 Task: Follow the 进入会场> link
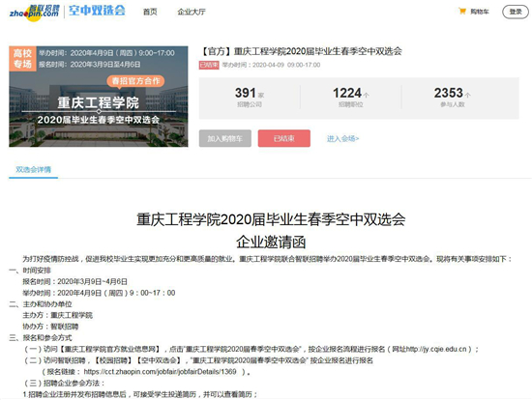click(x=342, y=138)
